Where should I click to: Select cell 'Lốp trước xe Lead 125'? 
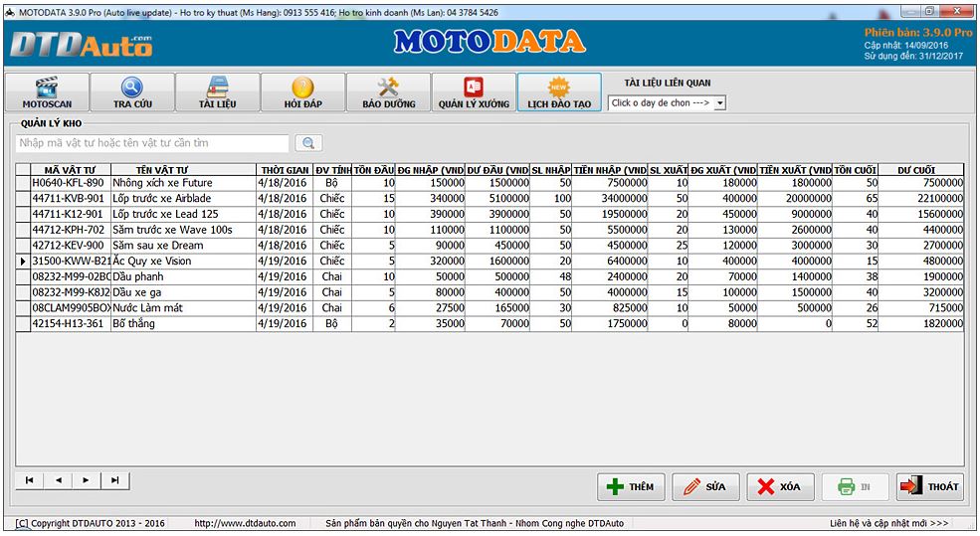(183, 214)
